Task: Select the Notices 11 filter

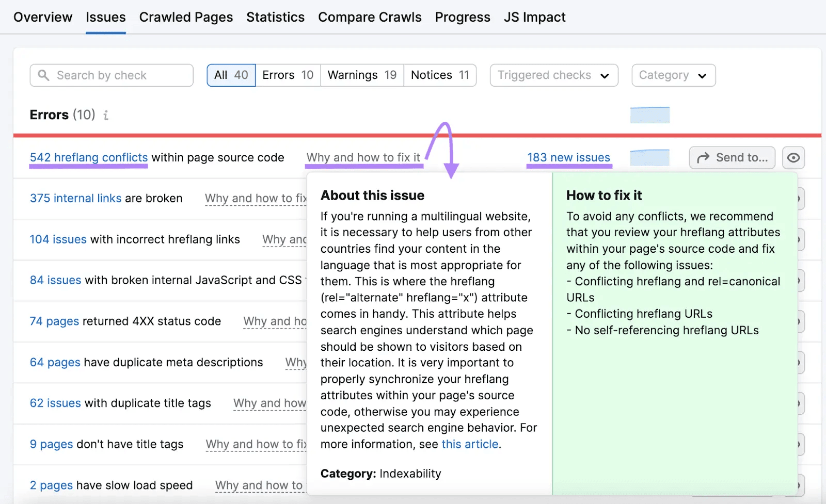Action: pyautogui.click(x=440, y=75)
